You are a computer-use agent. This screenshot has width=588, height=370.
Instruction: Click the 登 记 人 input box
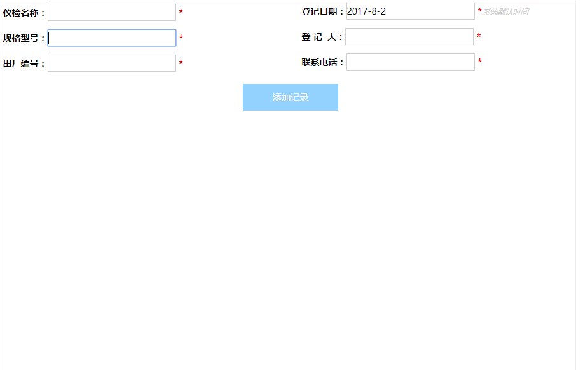409,37
